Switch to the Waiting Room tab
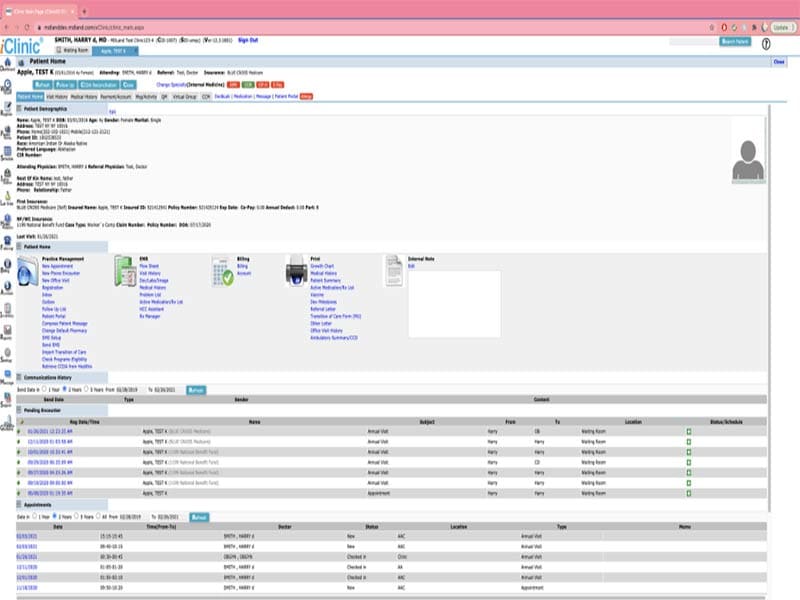The image size is (800, 600). [72, 51]
